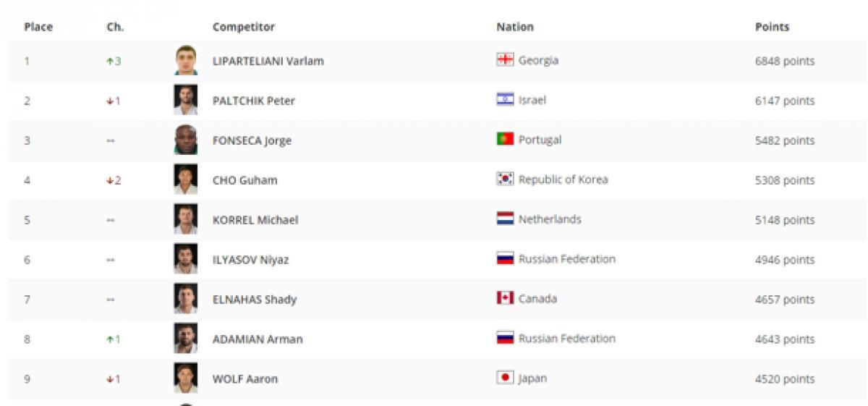This screenshot has height=406, width=868.
Task: Open FONSECA Jorge's profile photo
Action: (185, 140)
